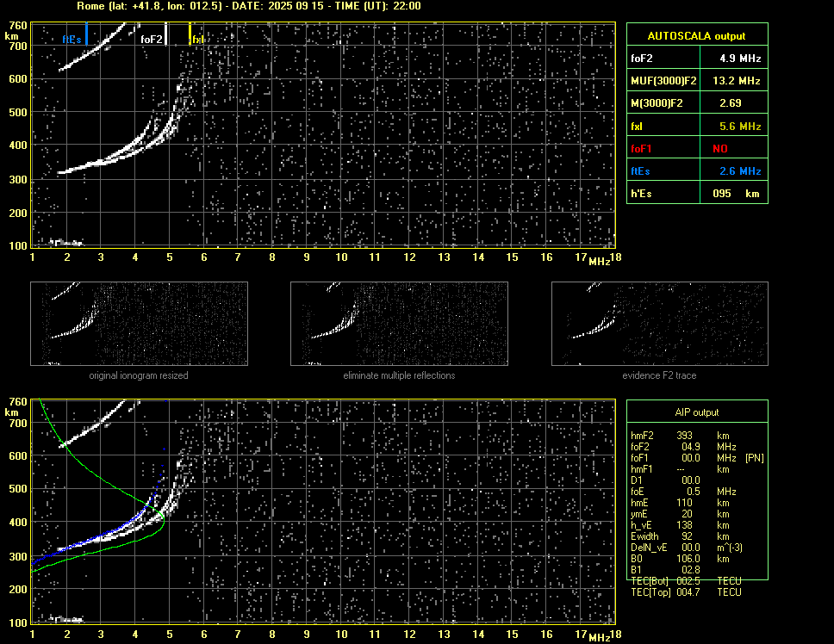This screenshot has height=644, width=834.
Task: Click the 'evidence F2 trace' caption
Action: [660, 375]
